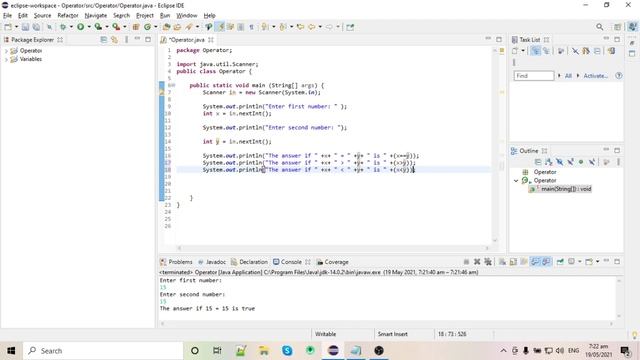Run the program with the green Run button
The width and height of the screenshot is (640, 360).
[x=80, y=27]
